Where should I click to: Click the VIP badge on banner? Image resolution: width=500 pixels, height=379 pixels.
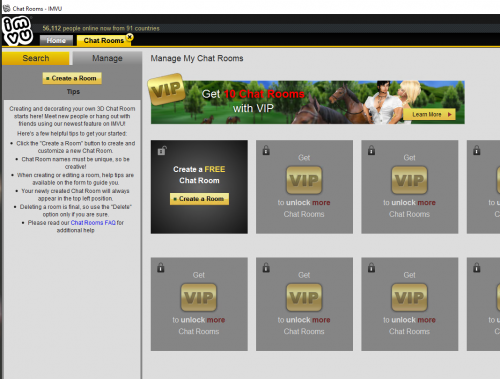point(166,89)
